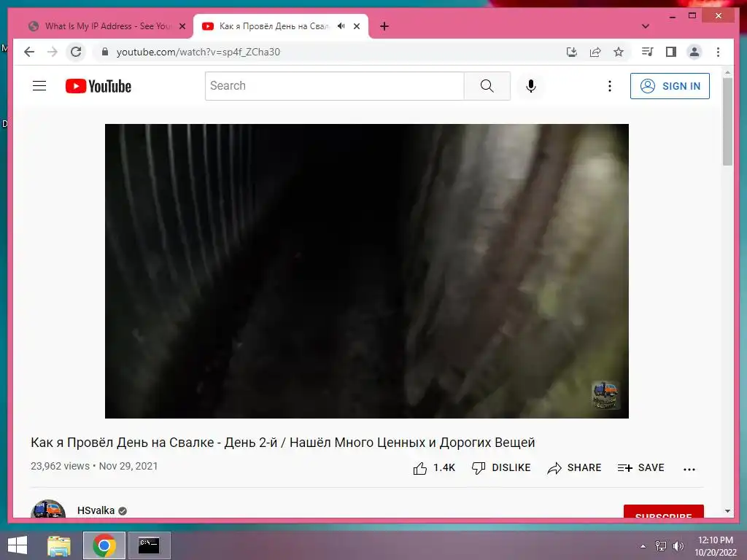Image resolution: width=747 pixels, height=560 pixels.
Task: Click the DISLIKE button
Action: click(501, 468)
